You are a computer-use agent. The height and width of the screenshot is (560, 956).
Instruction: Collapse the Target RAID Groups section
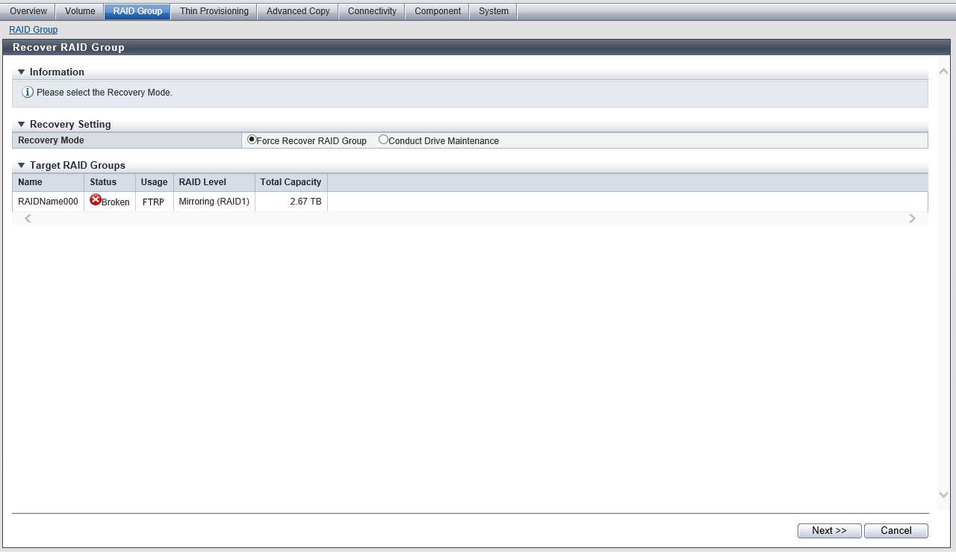[22, 166]
